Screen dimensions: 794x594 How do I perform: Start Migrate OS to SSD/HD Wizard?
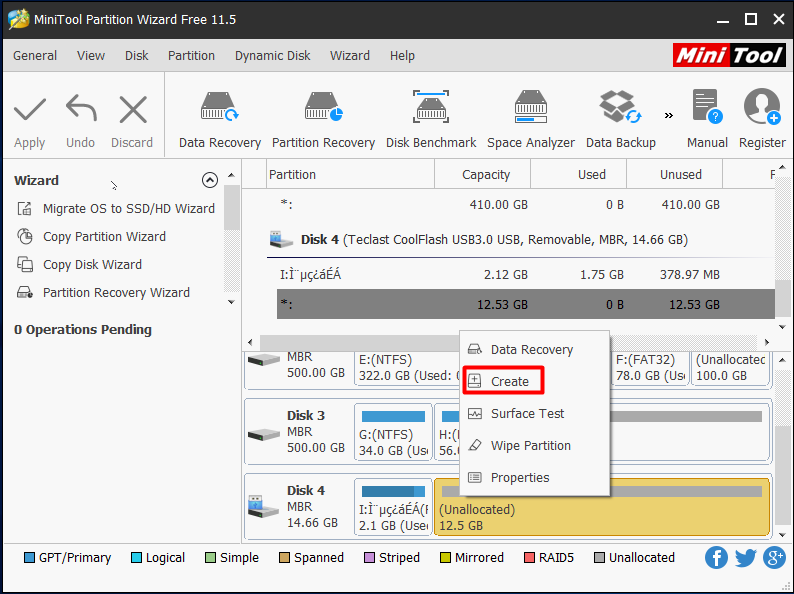click(116, 209)
